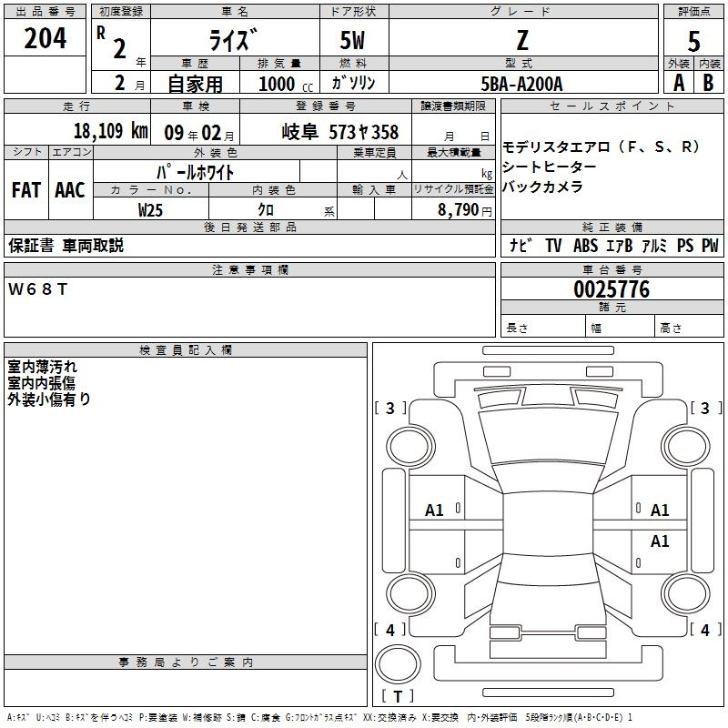Click the interior grade B cell
This screenshot has width=728, height=728.
[x=709, y=82]
